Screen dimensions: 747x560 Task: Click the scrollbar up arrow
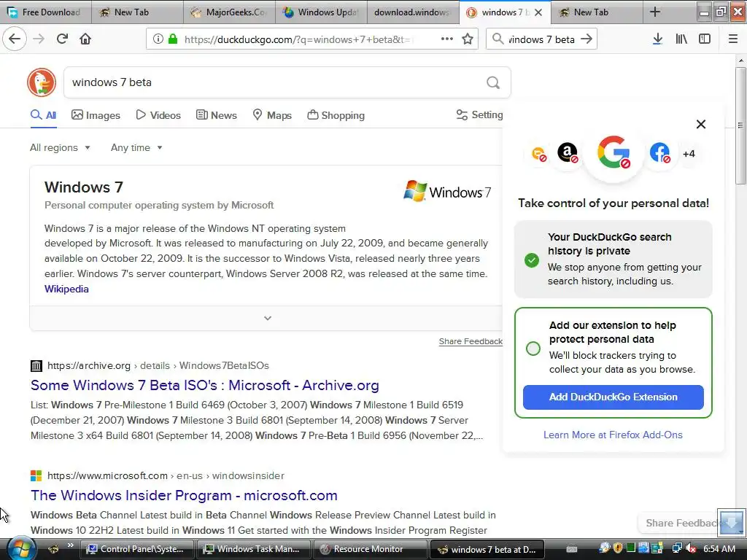(740, 61)
